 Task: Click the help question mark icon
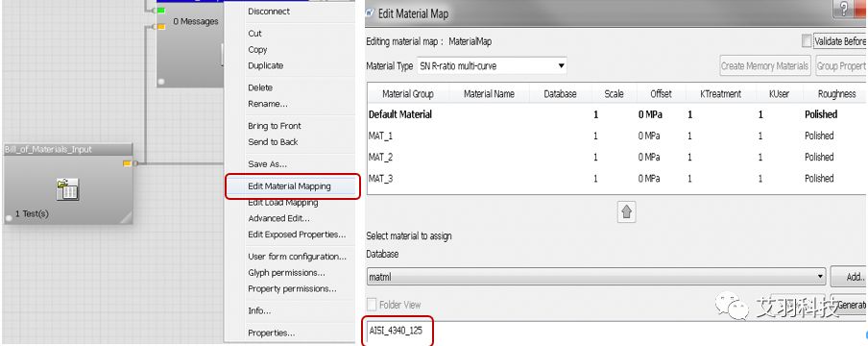point(844,10)
